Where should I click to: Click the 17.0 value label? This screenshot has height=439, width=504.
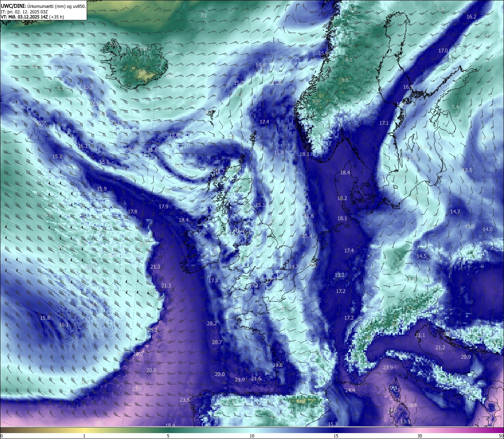click(443, 51)
